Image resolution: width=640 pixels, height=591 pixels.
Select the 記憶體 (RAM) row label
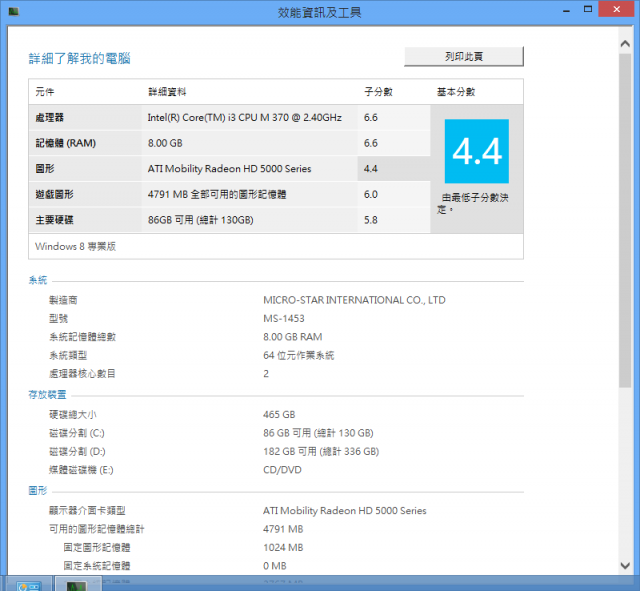click(x=65, y=143)
